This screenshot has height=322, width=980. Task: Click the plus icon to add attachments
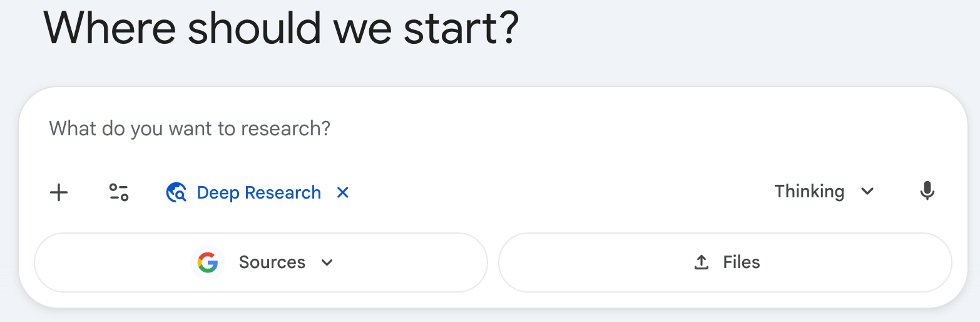pos(59,192)
